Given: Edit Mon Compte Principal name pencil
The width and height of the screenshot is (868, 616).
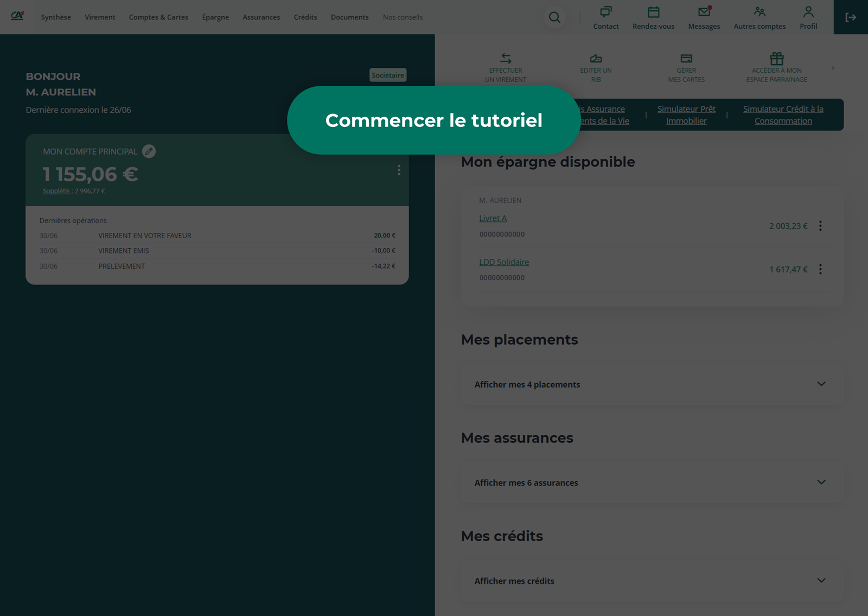Looking at the screenshot, I should (149, 151).
